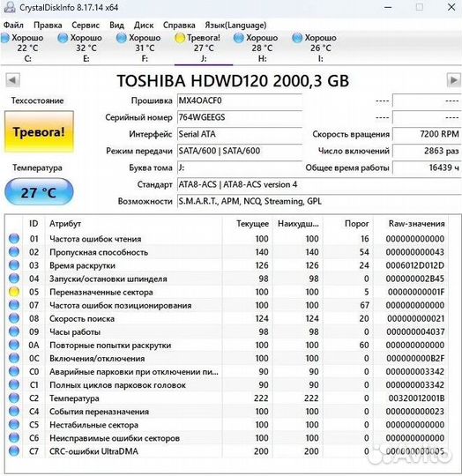462x476 pixels.
Task: Open the Правка menu
Action: tap(48, 25)
